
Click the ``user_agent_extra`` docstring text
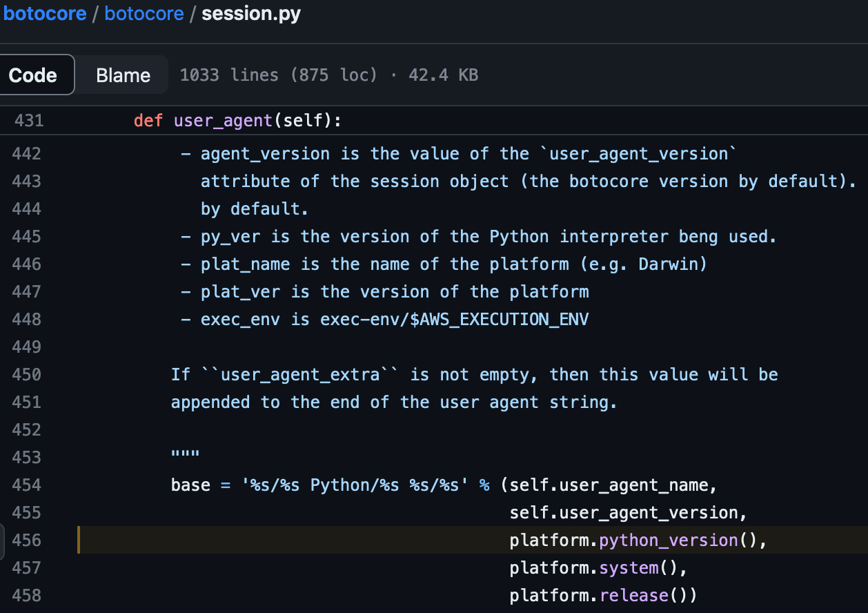[299, 374]
